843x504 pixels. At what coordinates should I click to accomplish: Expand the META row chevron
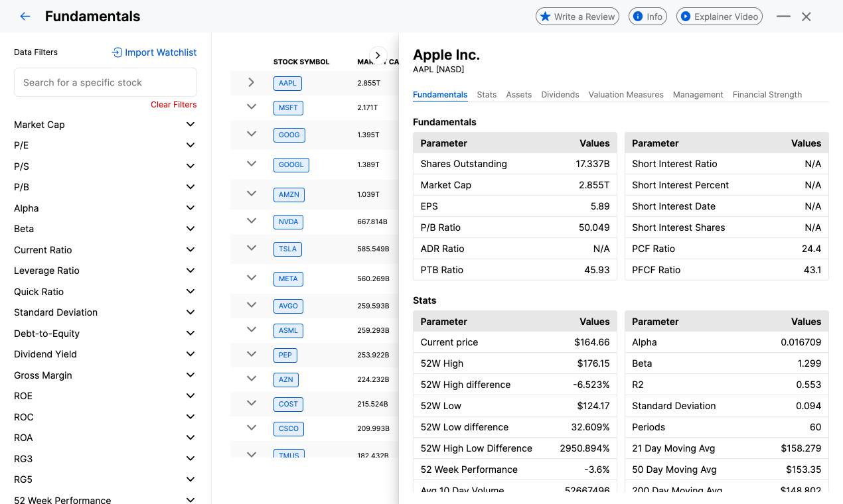[x=251, y=278]
